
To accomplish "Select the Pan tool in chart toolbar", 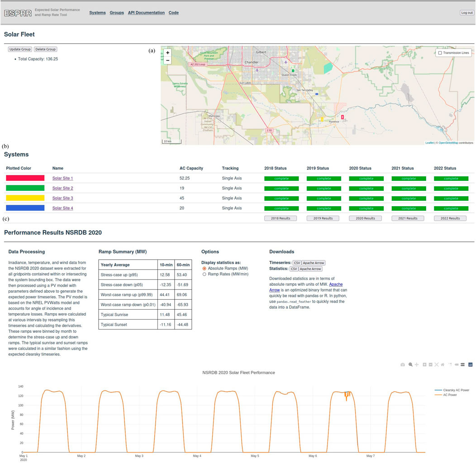I will (x=416, y=365).
